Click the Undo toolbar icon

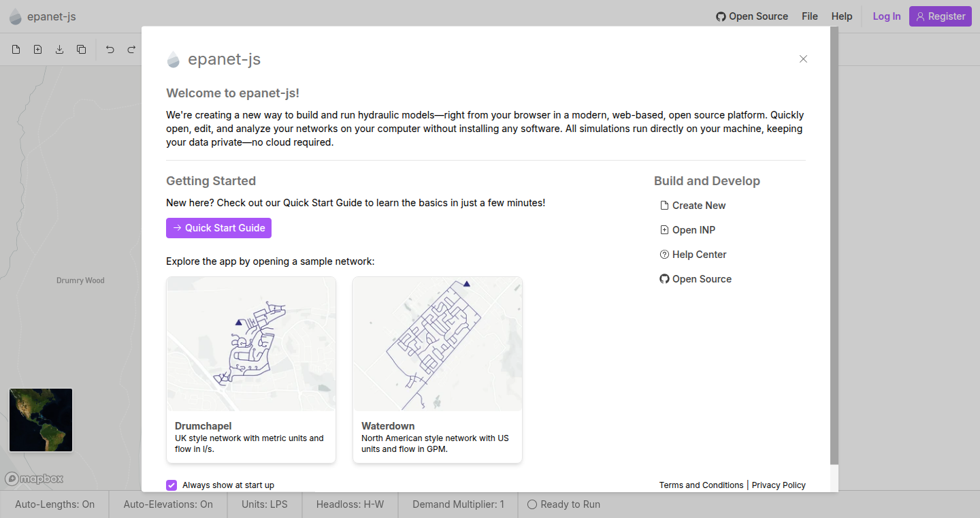pos(110,49)
